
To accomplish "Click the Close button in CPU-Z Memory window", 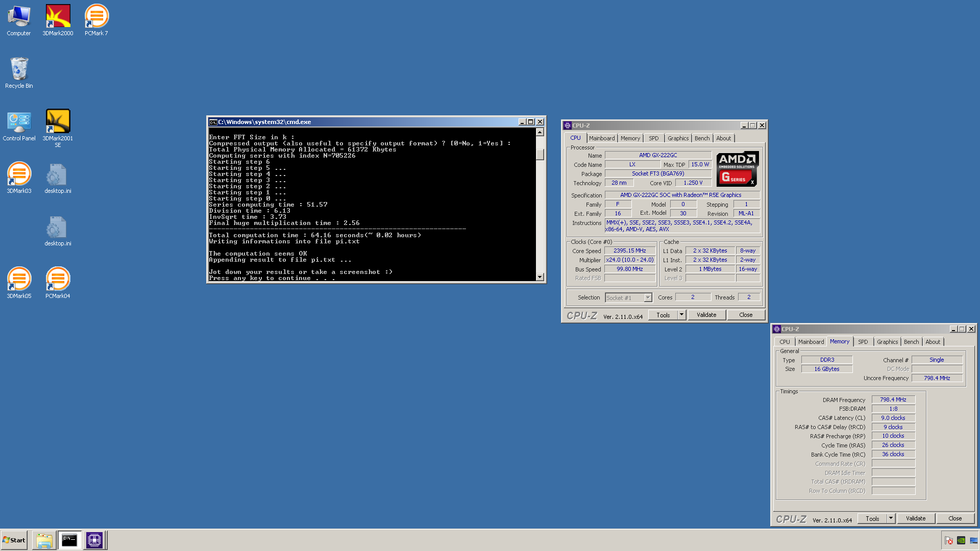I will 955,518.
